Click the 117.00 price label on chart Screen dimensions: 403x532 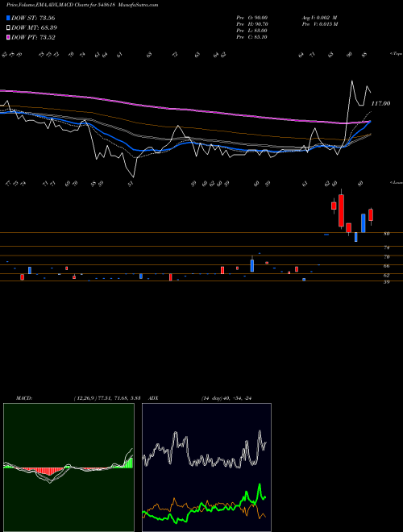pos(381,103)
